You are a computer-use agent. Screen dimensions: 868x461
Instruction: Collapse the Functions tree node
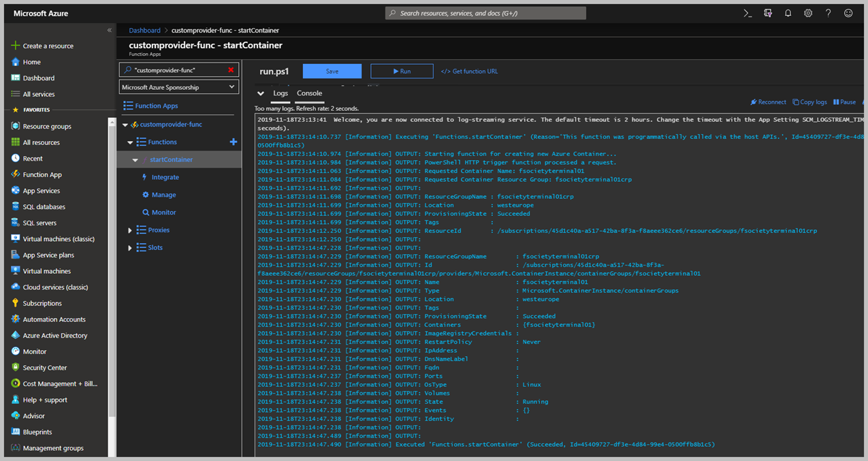tap(130, 142)
